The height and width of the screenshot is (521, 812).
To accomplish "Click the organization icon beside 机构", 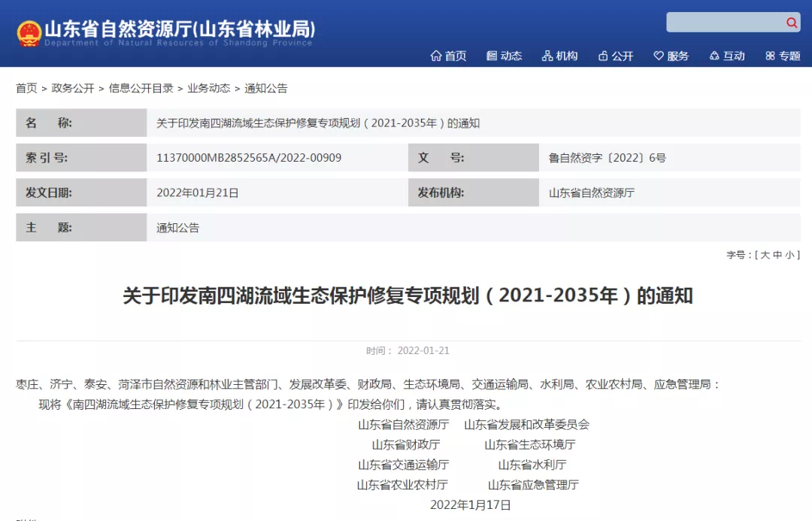I will 547,56.
